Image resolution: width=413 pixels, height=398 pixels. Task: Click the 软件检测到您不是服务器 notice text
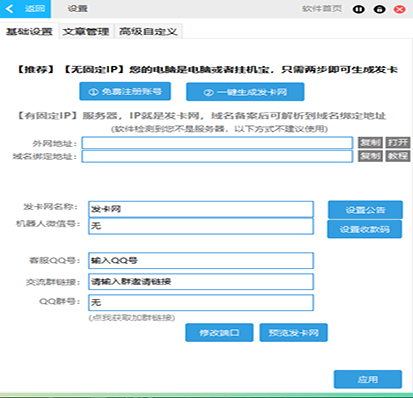click(219, 129)
